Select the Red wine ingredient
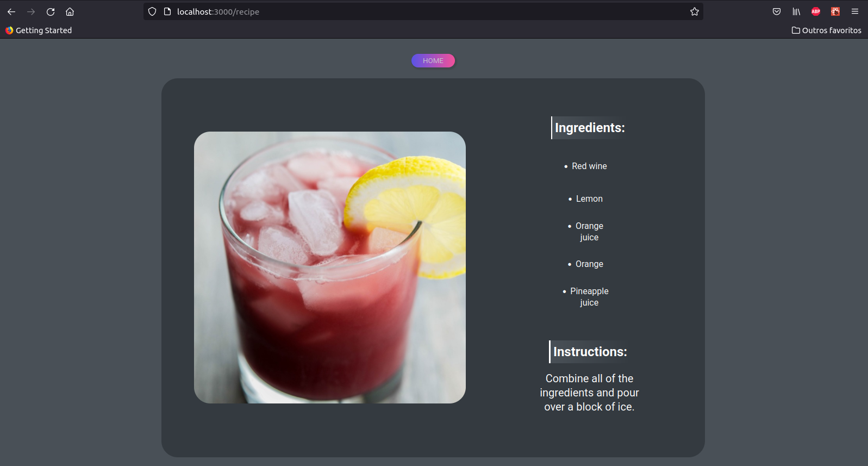 pos(589,166)
